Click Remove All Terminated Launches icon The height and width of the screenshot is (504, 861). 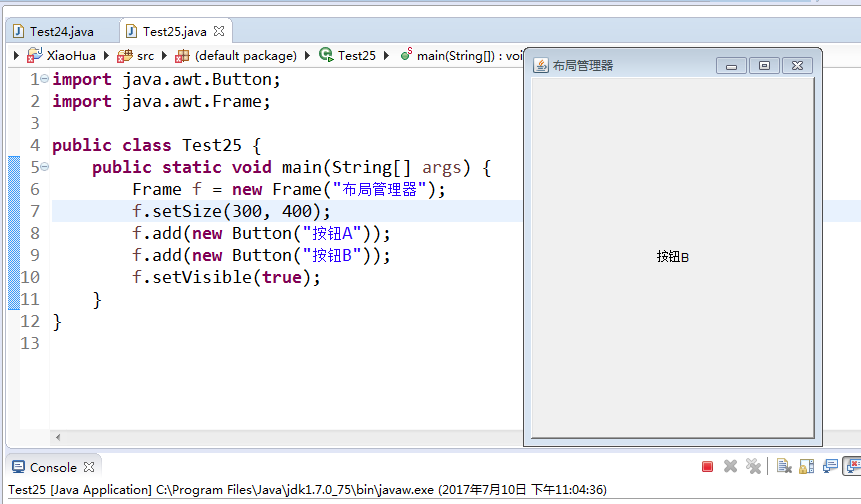pyautogui.click(x=753, y=467)
